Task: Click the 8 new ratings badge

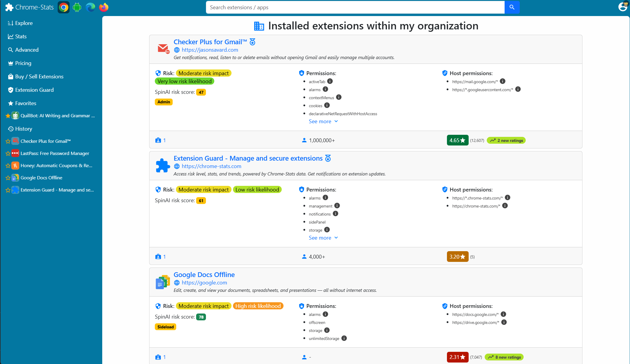Action: [x=504, y=357]
